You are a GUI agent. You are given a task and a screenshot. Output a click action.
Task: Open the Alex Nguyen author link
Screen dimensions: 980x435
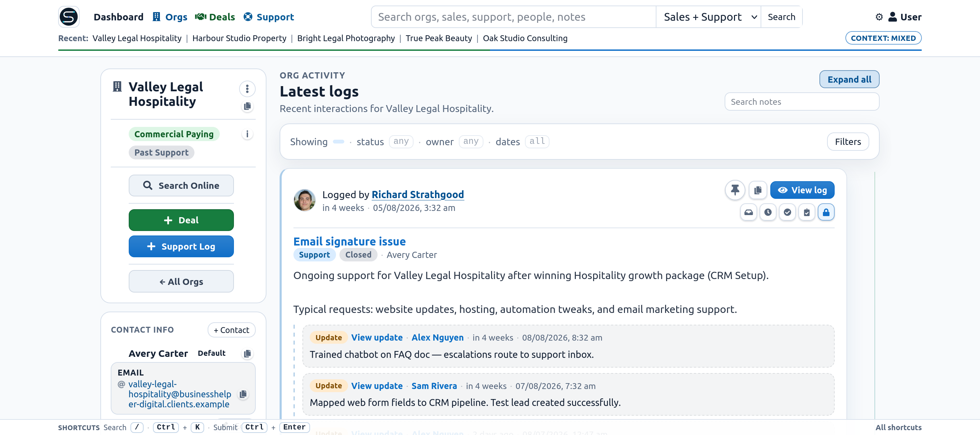(x=437, y=337)
